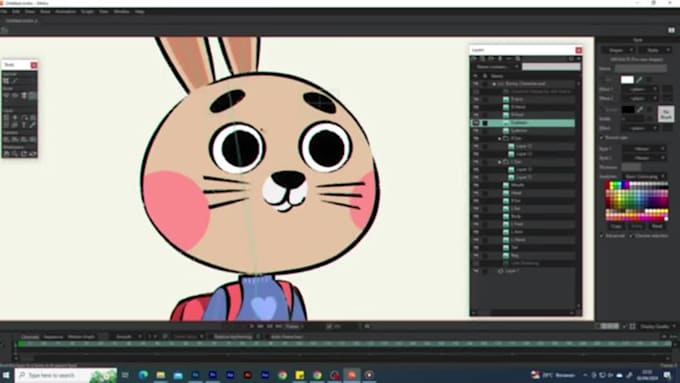Collapse the L Eye group layer
The image size is (680, 383).
(500, 162)
